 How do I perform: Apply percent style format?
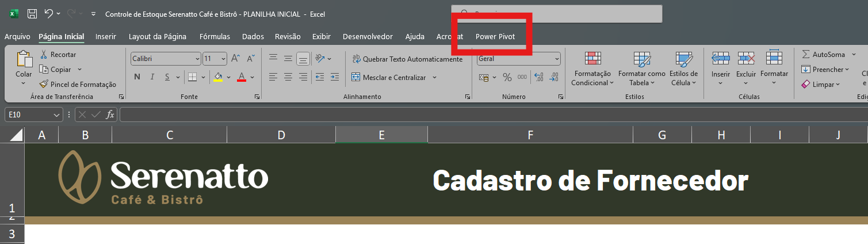[x=507, y=77]
